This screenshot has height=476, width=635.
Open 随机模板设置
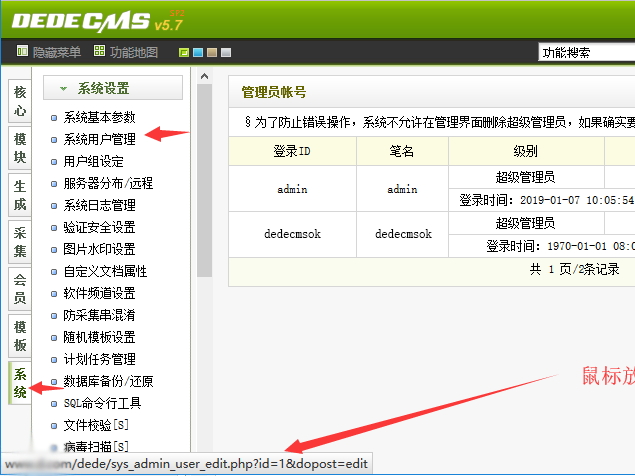coord(99,337)
